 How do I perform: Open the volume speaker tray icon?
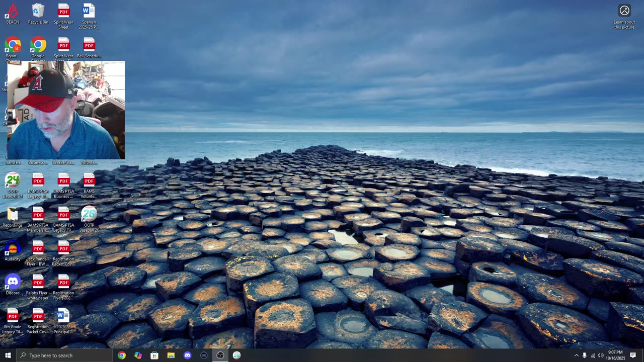(x=601, y=355)
